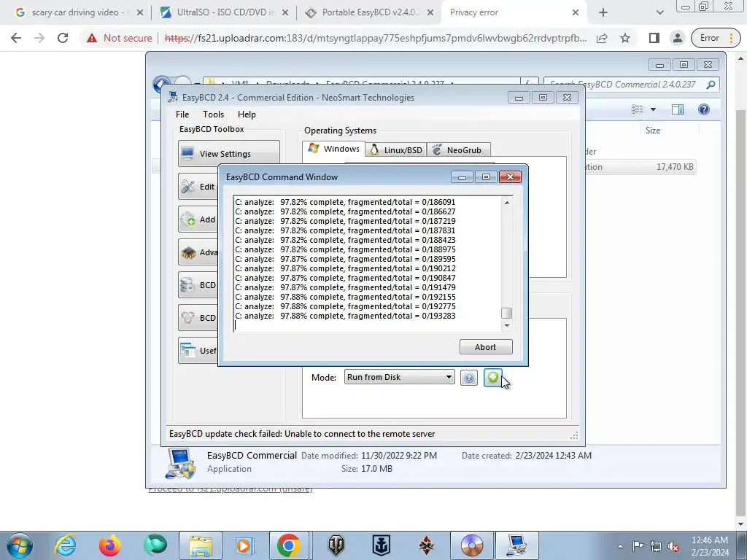Click the Explorer search box for EasyBCD Commercial
This screenshot has height=560, width=747.
631,85
